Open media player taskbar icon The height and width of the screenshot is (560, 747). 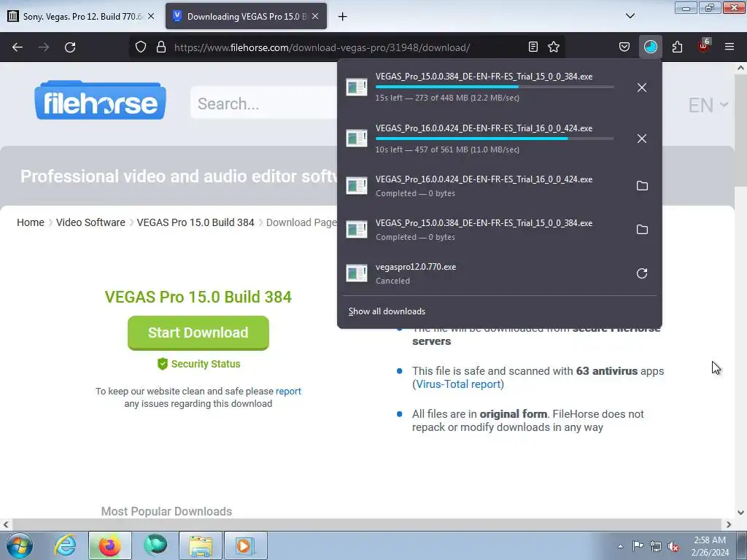pos(246,545)
